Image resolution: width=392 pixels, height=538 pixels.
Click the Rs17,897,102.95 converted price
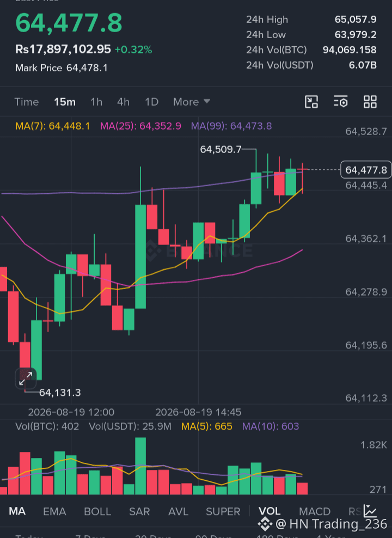(63, 50)
